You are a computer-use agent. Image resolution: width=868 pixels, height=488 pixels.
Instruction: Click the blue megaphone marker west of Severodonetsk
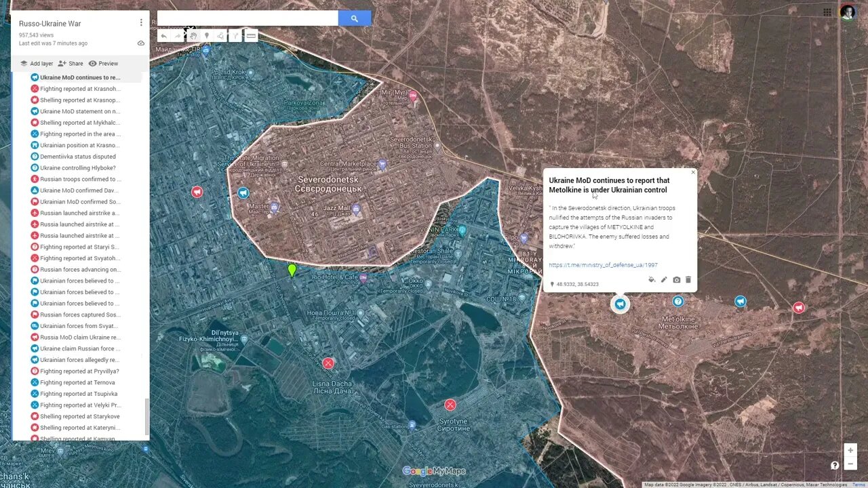[243, 193]
